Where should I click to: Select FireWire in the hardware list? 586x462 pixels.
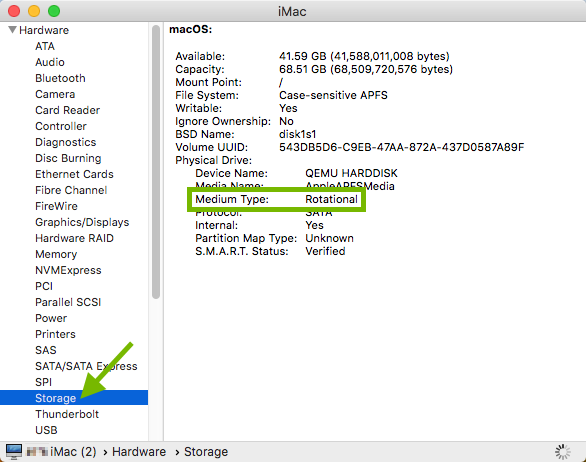[x=56, y=206]
